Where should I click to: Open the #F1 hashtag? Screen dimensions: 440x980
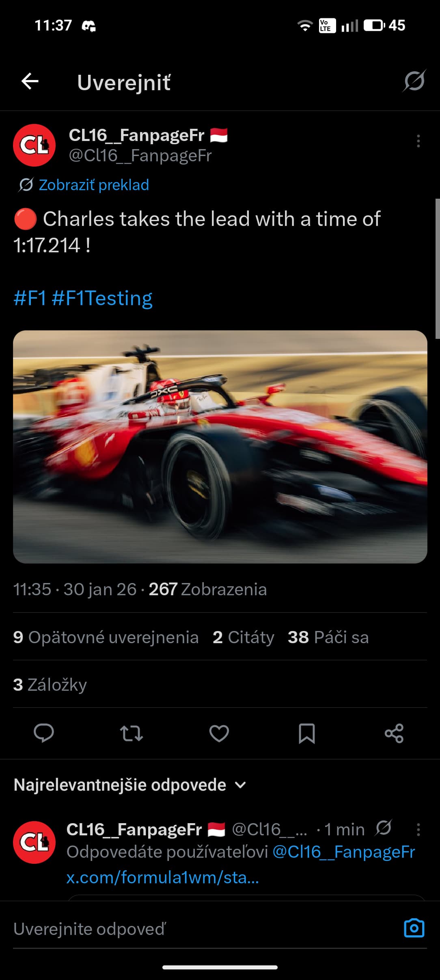pyautogui.click(x=30, y=298)
